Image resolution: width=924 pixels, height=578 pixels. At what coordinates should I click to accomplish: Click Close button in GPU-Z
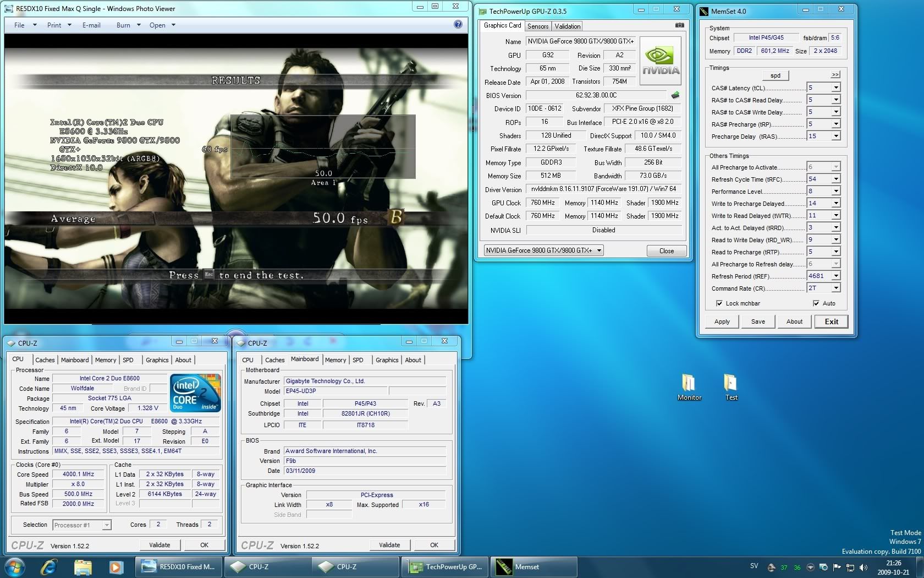click(x=666, y=250)
